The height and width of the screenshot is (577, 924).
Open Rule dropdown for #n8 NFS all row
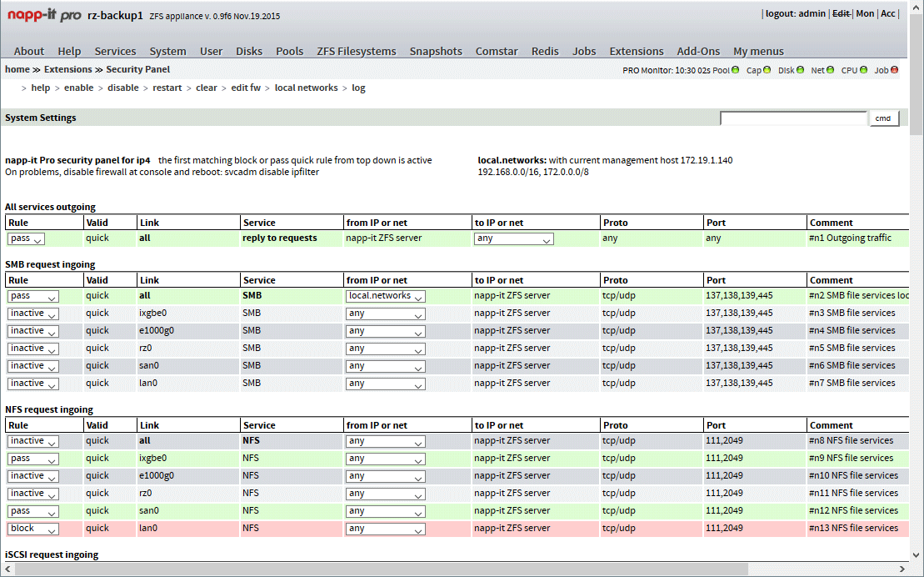(33, 441)
